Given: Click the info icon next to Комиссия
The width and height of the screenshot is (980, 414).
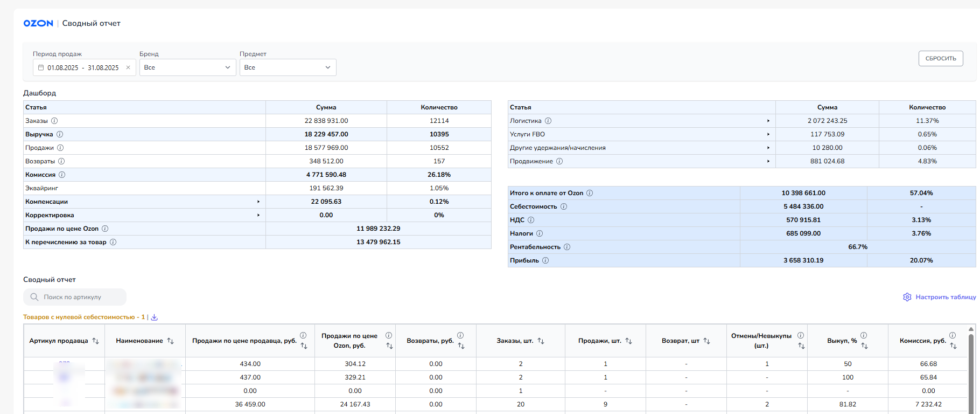Looking at the screenshot, I should (62, 175).
